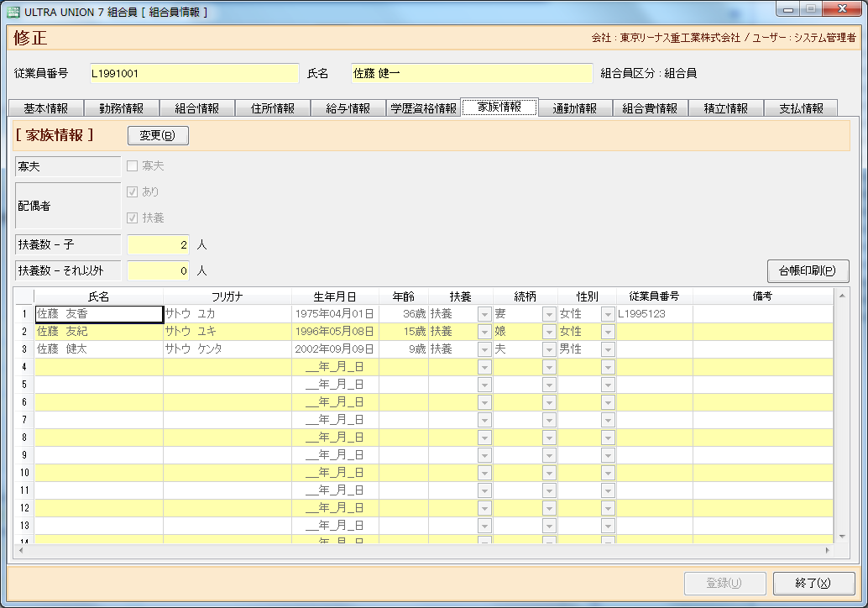Switch to the 住所情報 tab

273,108
